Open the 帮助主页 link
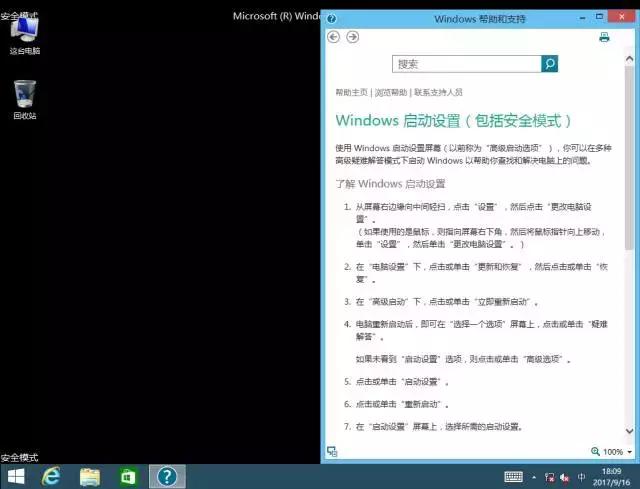This screenshot has height=489, width=640. pyautogui.click(x=351, y=92)
